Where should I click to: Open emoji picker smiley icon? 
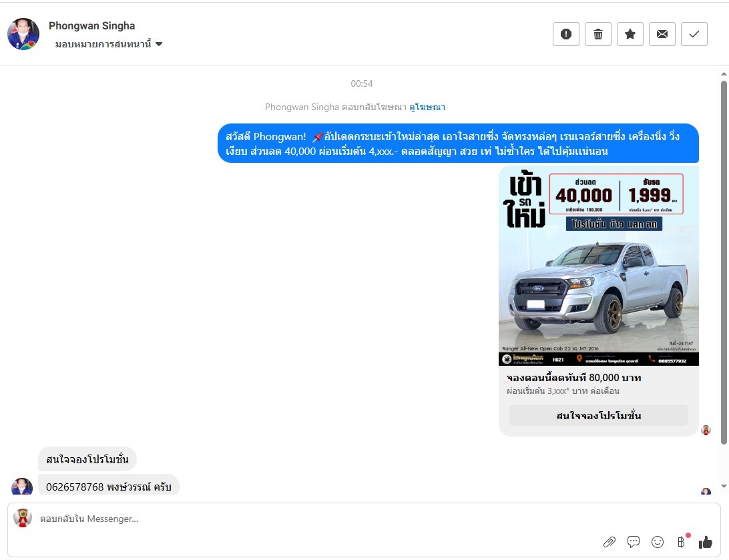tap(658, 542)
